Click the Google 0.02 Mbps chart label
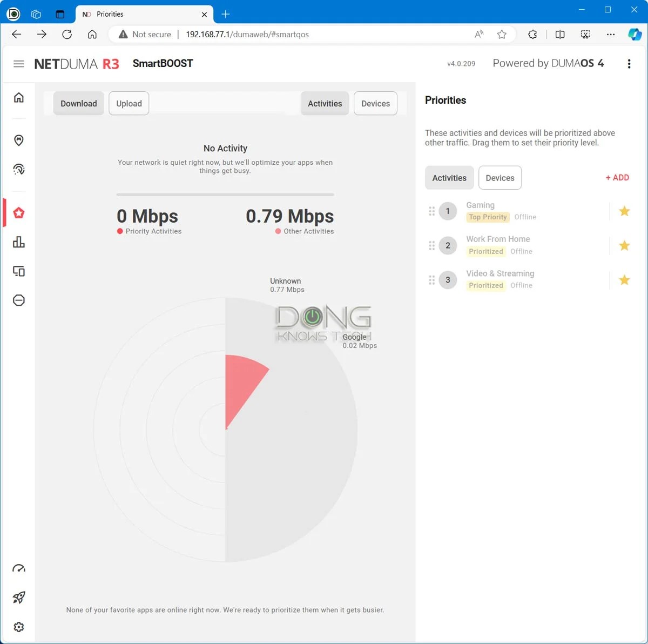 (x=360, y=341)
